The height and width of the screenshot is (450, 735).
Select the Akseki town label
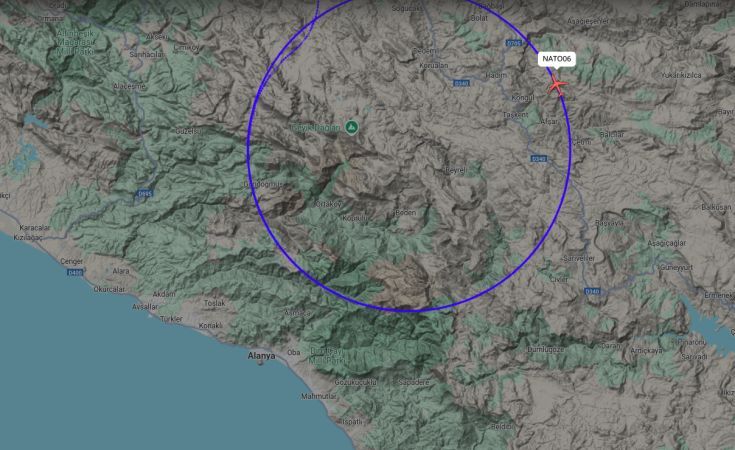[157, 37]
